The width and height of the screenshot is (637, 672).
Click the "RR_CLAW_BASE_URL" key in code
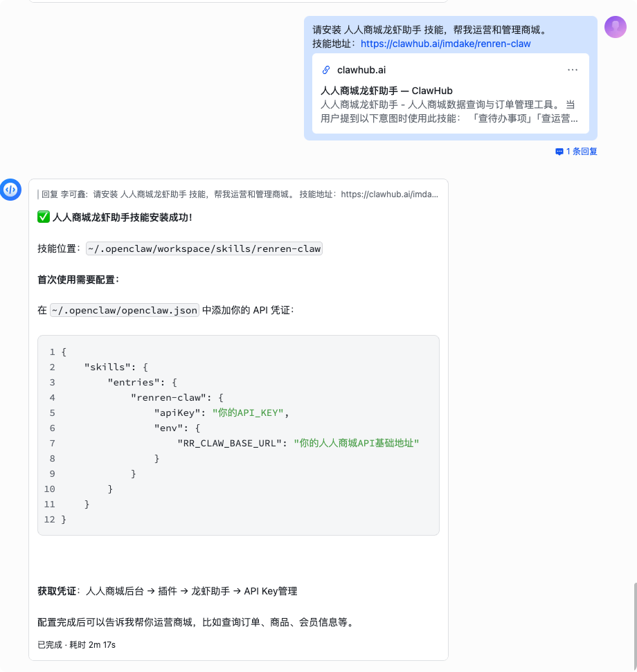[229, 443]
